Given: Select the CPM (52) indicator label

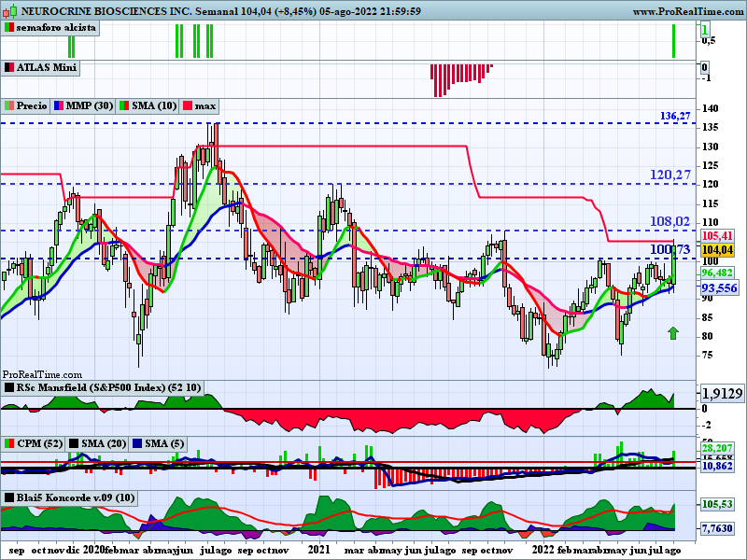Looking at the screenshot, I should click(39, 444).
